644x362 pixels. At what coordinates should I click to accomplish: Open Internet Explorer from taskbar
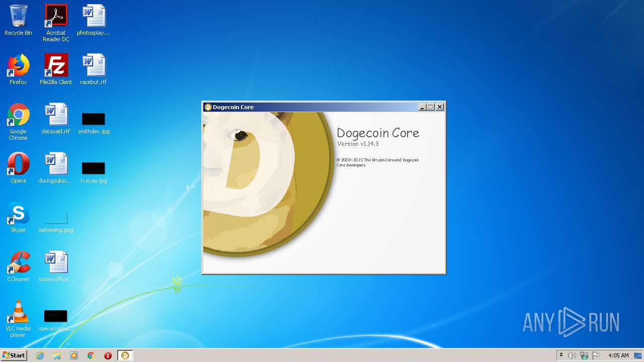[40, 355]
